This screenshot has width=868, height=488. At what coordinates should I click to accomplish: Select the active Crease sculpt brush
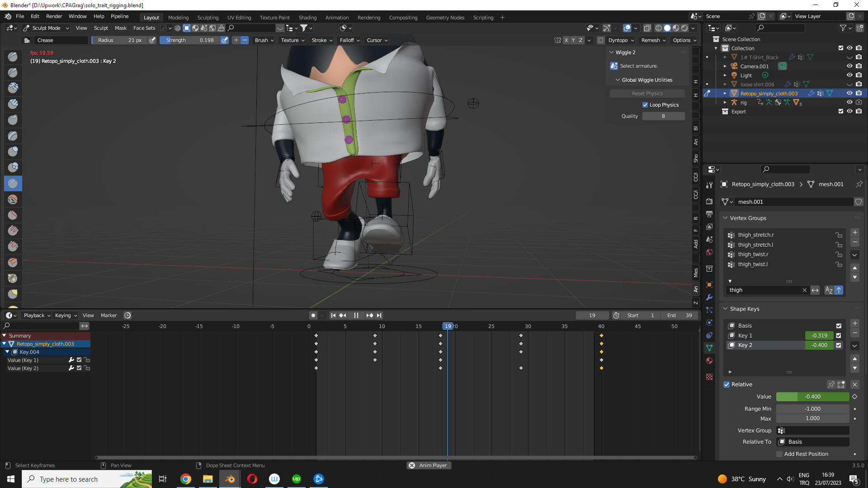click(x=13, y=183)
